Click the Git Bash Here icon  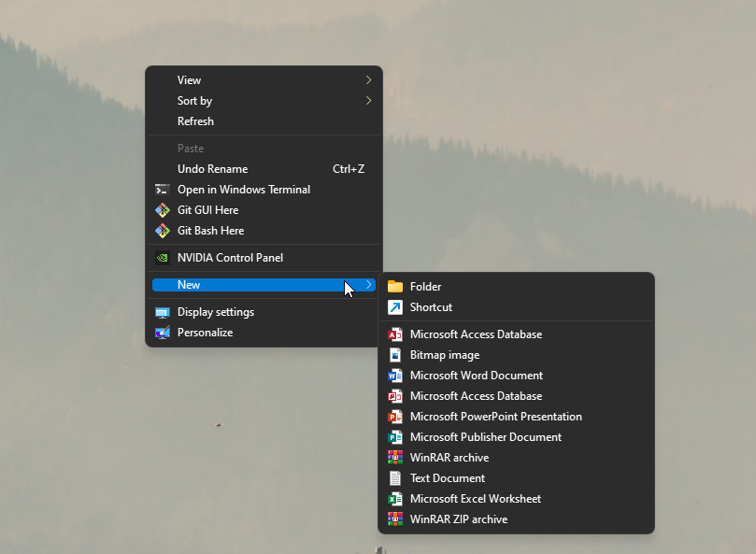pos(163,231)
